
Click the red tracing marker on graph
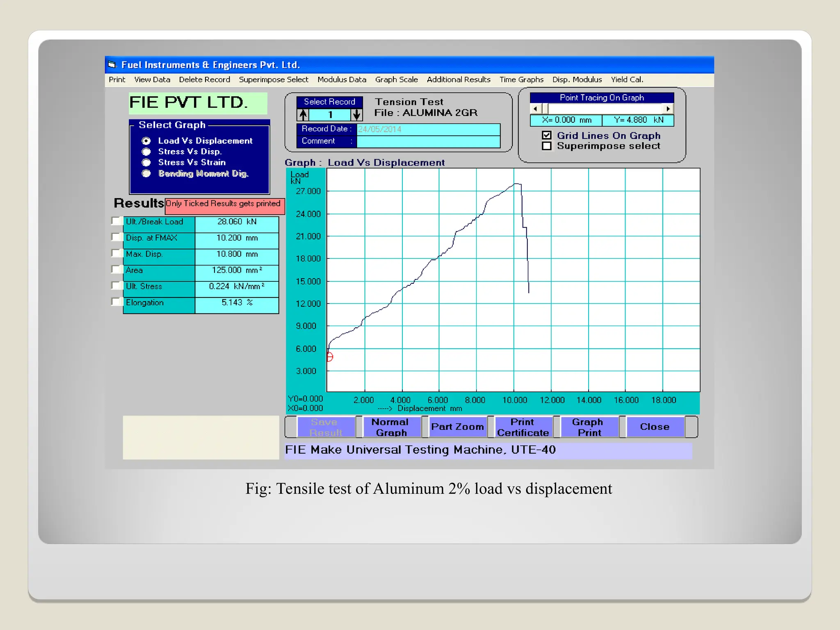click(x=330, y=357)
